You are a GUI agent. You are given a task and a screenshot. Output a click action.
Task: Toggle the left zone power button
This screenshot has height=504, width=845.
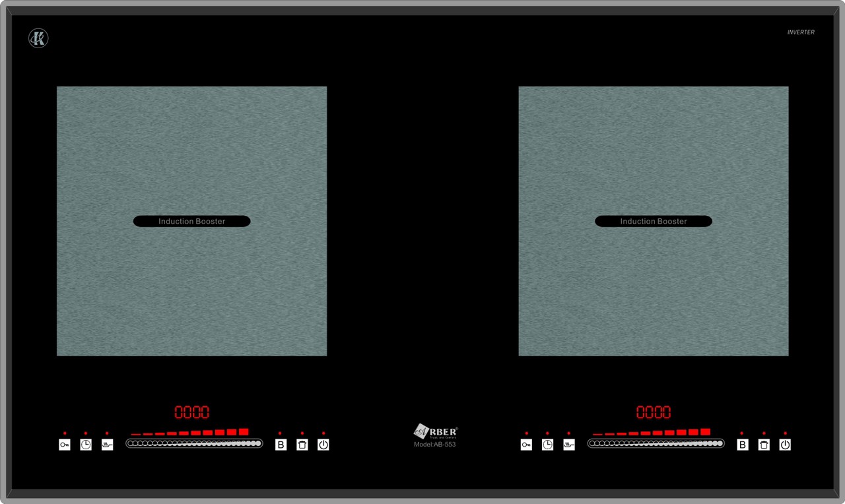tap(323, 445)
